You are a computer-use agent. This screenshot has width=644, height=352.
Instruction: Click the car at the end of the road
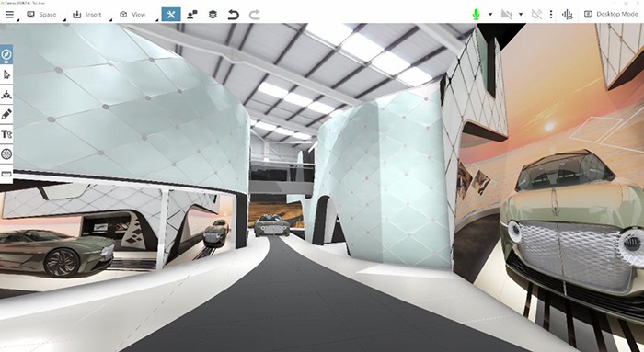[271, 226]
